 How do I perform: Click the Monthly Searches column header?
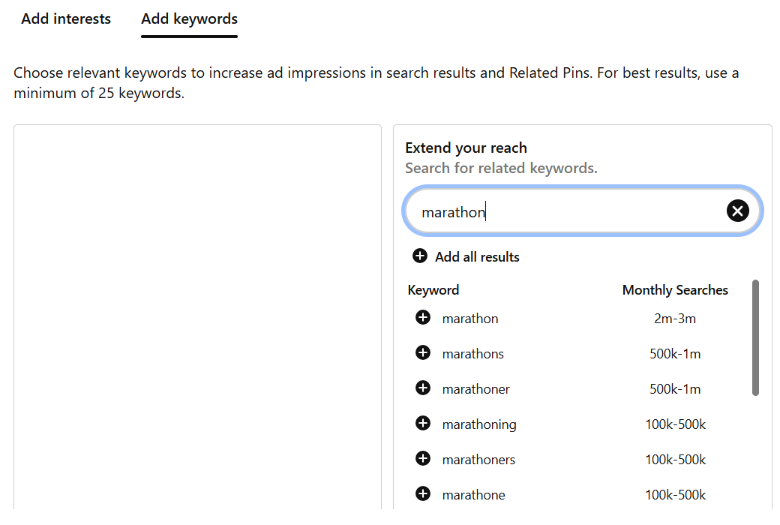click(675, 290)
